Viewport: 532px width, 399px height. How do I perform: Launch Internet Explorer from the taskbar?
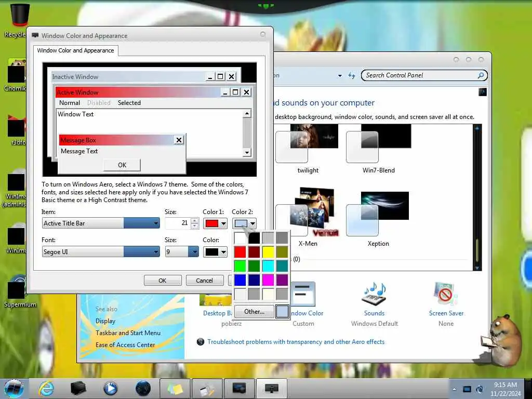click(x=46, y=389)
